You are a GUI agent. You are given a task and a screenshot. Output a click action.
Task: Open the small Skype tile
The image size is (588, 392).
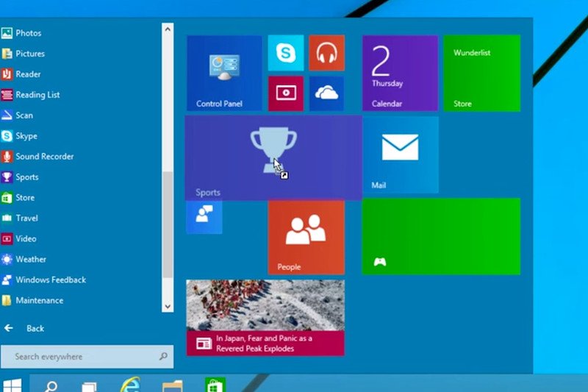286,53
